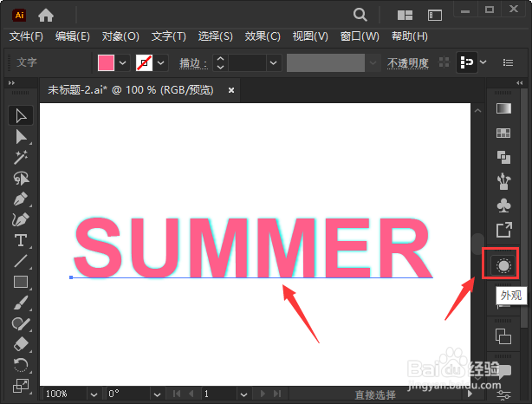This screenshot has height=404, width=532.
Task: Adjust stroke weight stepper arrows
Action: [221, 62]
